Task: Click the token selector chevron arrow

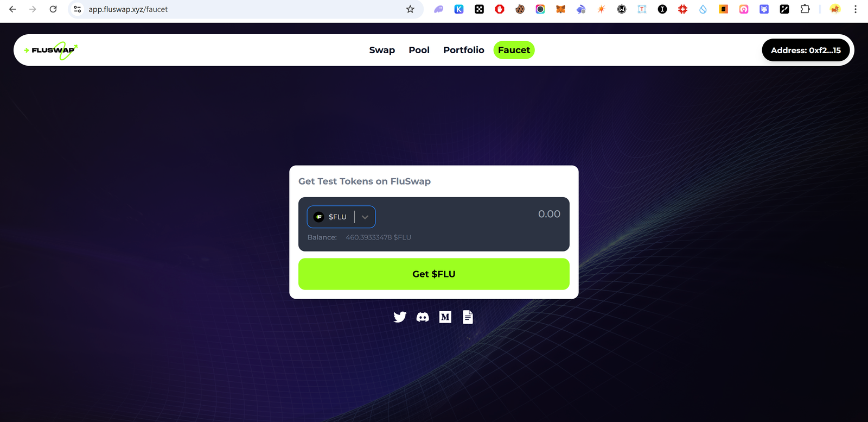Action: [x=365, y=217]
